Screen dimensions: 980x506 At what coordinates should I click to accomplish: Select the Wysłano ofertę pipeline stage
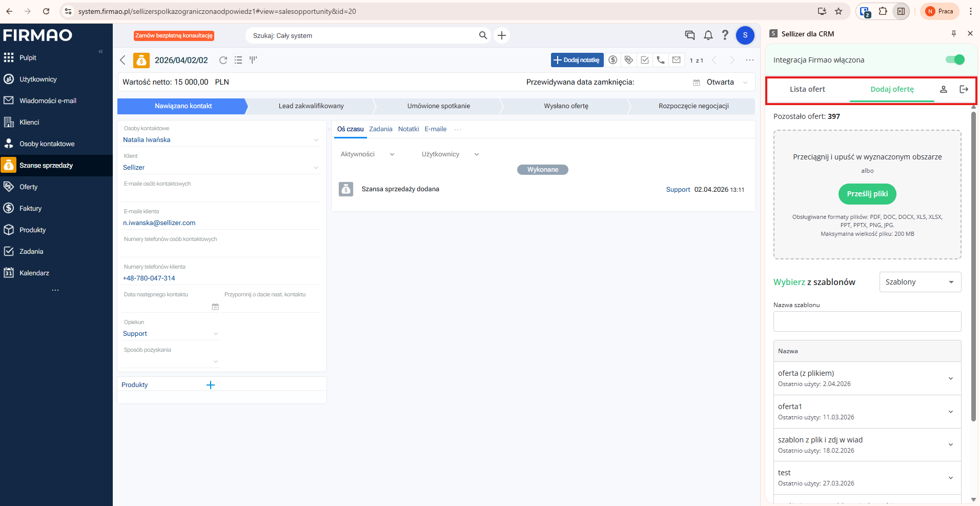click(x=566, y=106)
